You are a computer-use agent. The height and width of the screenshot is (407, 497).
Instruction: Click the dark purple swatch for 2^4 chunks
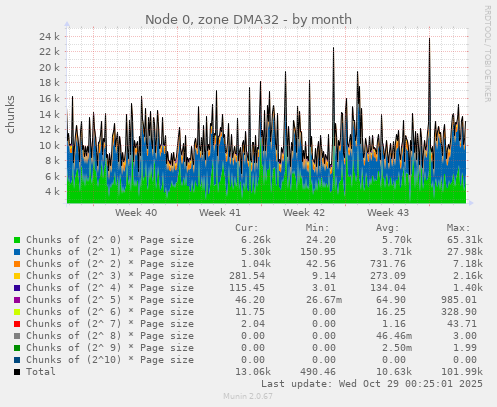[x=17, y=288]
